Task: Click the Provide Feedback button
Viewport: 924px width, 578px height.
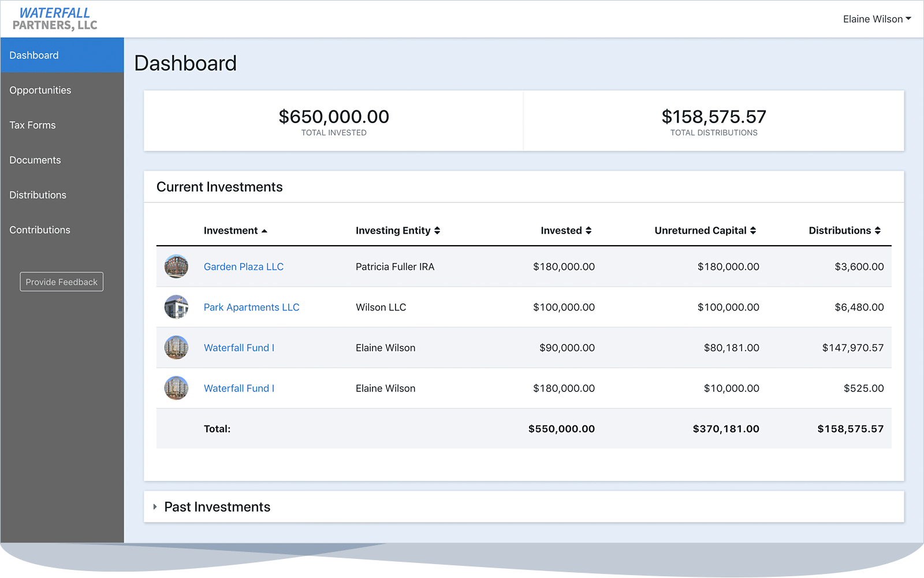Action: click(61, 281)
